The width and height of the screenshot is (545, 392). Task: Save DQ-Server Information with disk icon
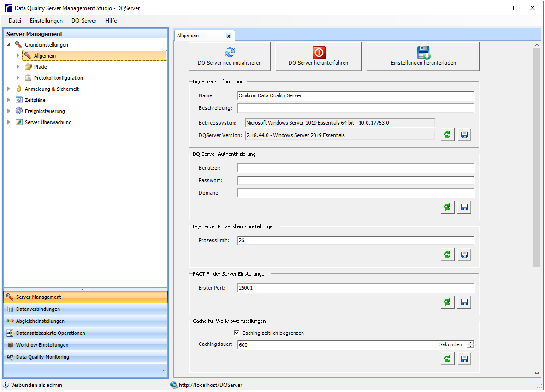click(464, 135)
